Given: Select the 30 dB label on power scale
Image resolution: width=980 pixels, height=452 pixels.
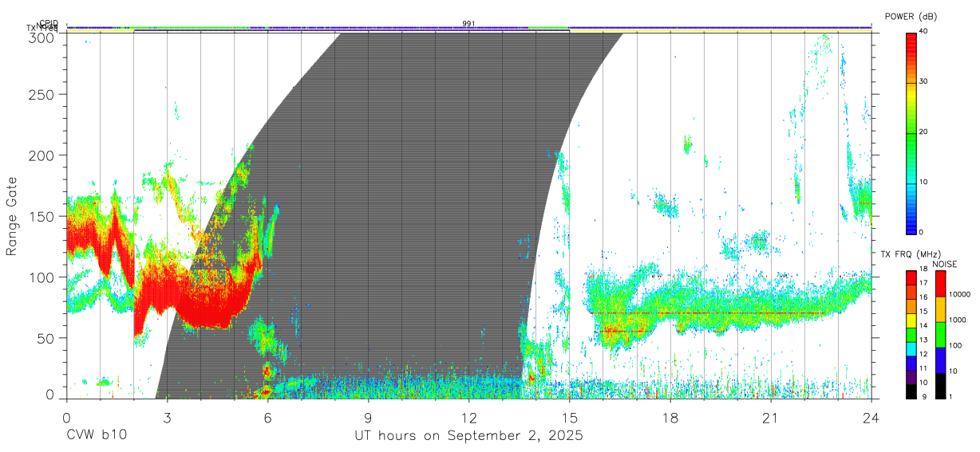Looking at the screenshot, I should click(x=924, y=81).
